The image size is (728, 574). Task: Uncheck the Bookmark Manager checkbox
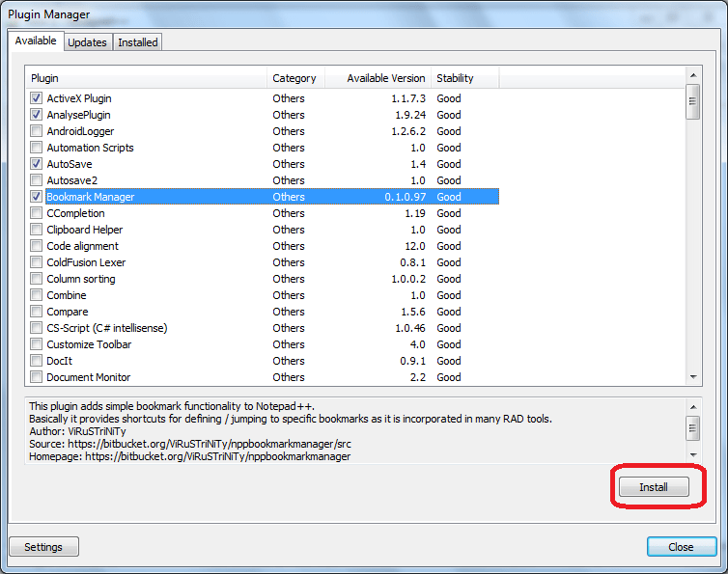[x=37, y=196]
